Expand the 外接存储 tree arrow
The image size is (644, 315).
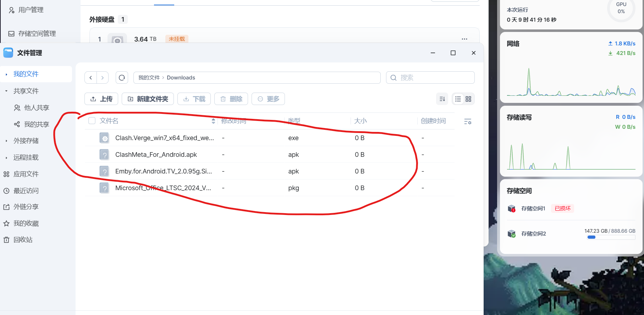6,141
